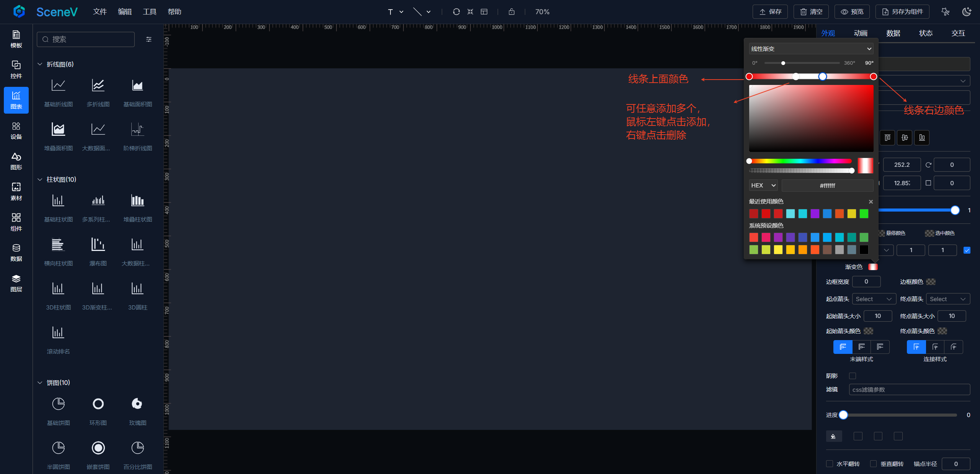
Task: Click the lock icon in top toolbar
Action: coord(511,12)
